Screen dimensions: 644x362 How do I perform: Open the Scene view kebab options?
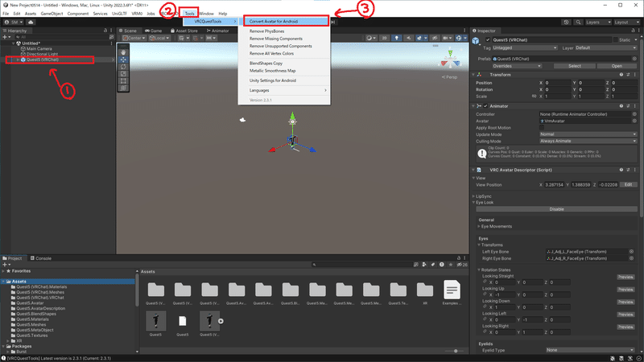[464, 31]
